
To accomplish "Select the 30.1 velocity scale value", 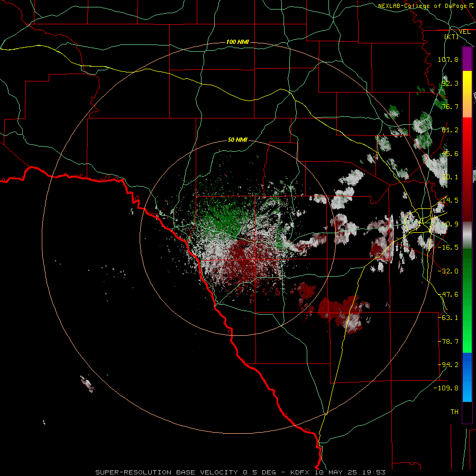I will pyautogui.click(x=450, y=177).
